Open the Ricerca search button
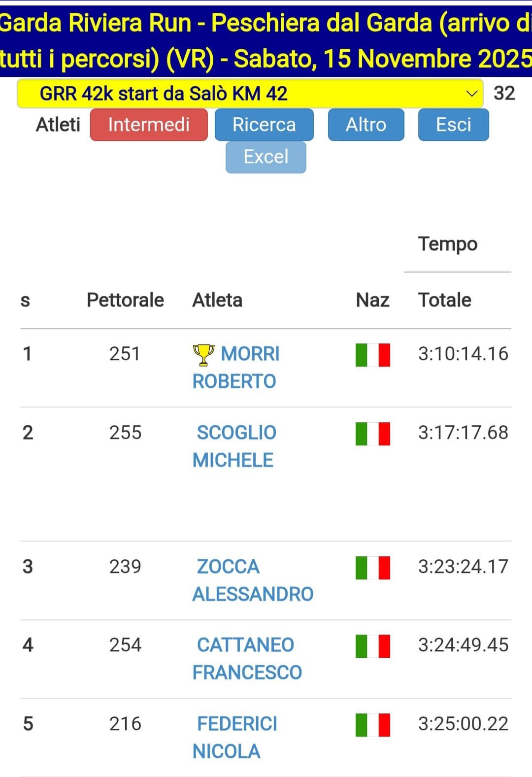The height and width of the screenshot is (777, 532). point(264,125)
